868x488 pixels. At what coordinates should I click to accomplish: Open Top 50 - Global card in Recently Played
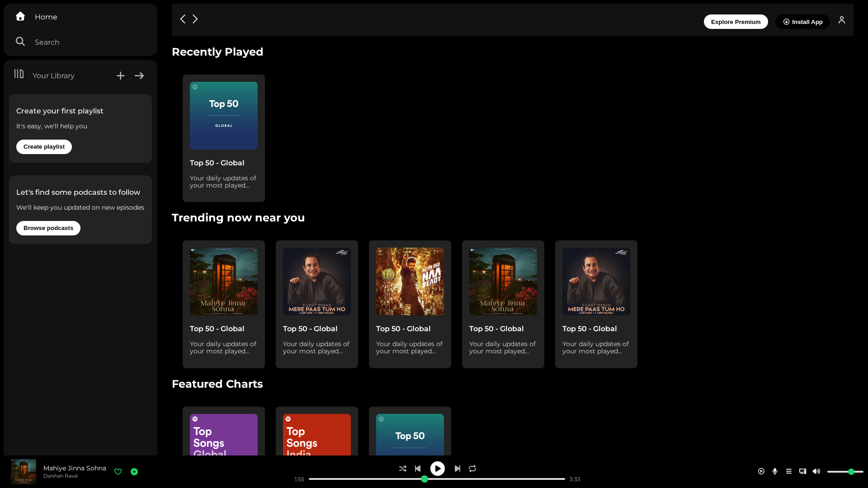click(x=224, y=138)
